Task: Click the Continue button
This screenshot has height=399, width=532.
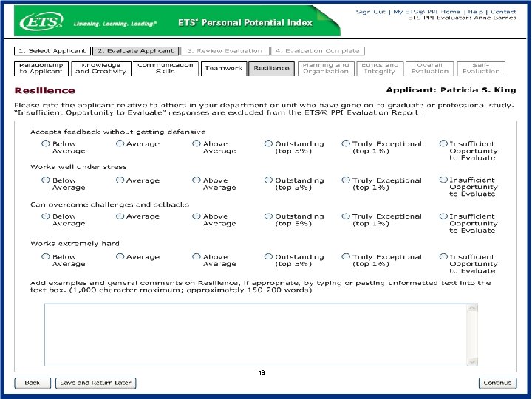Action: (x=497, y=383)
